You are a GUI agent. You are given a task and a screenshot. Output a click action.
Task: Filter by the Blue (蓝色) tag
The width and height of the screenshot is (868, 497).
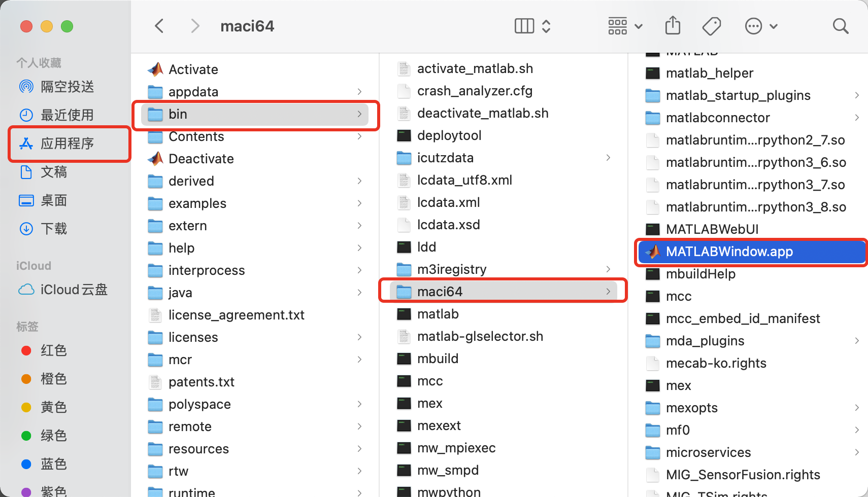tap(44, 464)
